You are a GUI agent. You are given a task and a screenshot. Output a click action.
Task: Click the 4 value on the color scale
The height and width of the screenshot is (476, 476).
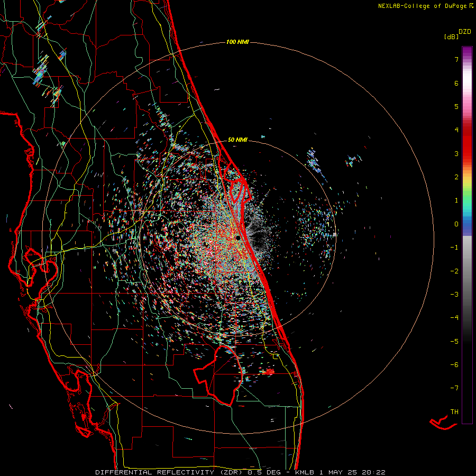coord(456,130)
